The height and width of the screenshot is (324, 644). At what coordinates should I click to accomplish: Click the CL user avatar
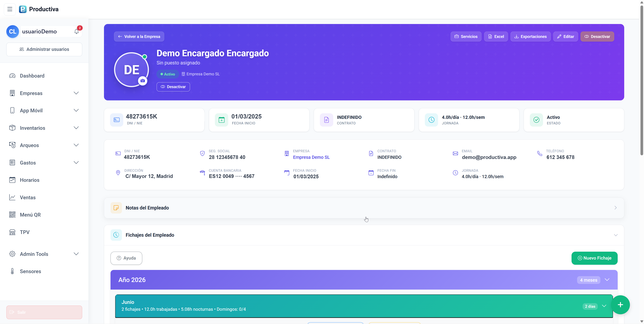13,32
